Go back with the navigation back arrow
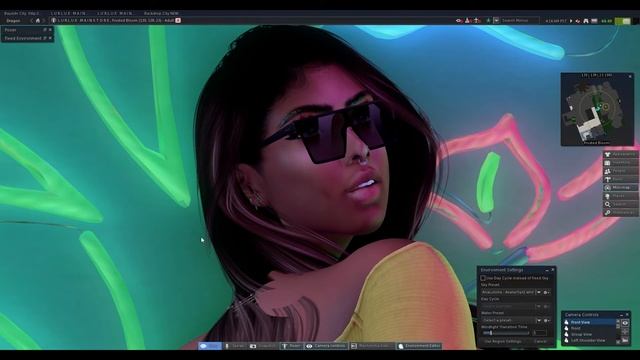 (32, 20)
